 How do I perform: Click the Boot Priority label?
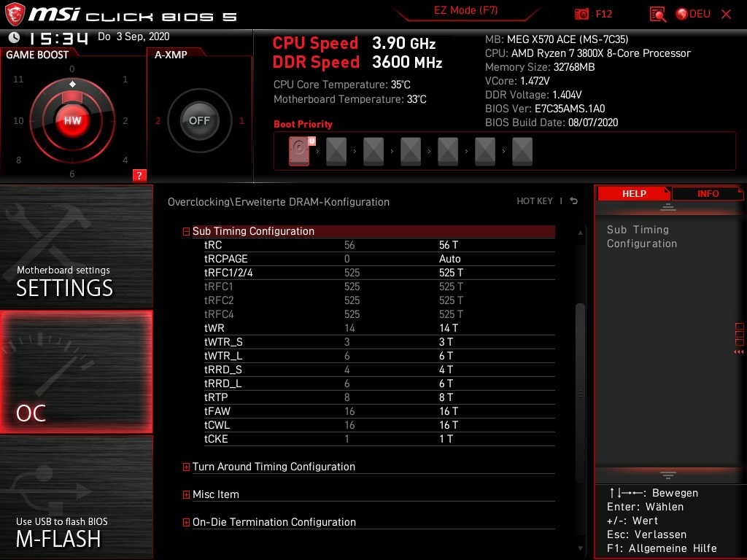[x=303, y=124]
